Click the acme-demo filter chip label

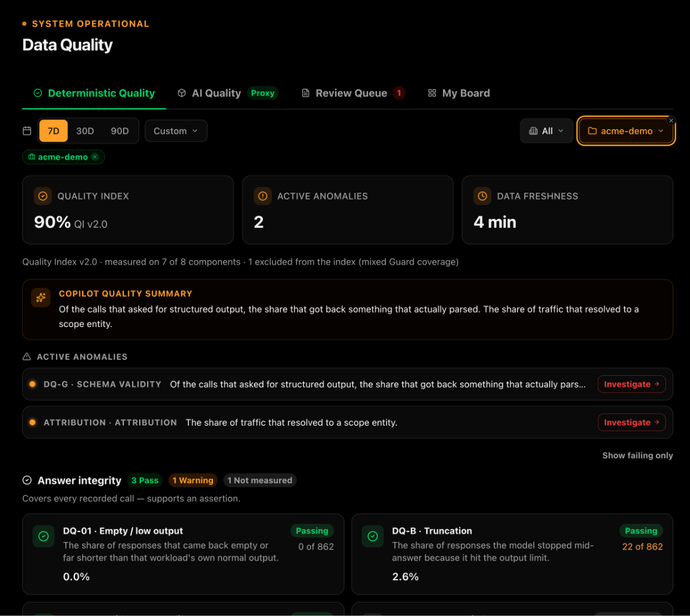click(62, 157)
